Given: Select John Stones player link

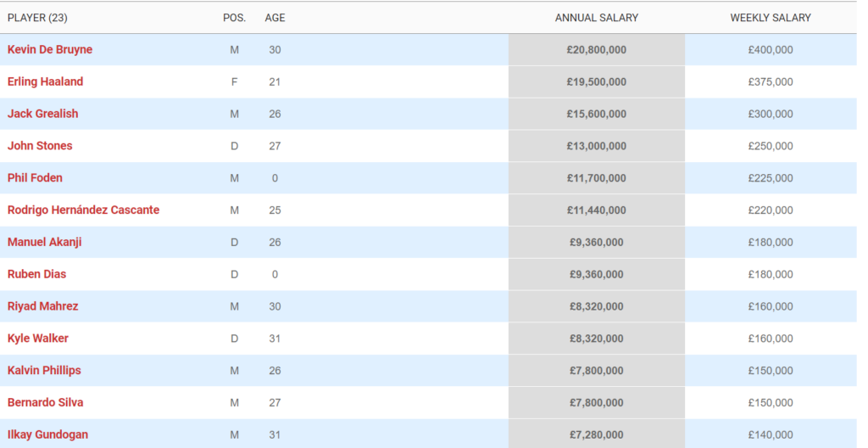Looking at the screenshot, I should pyautogui.click(x=40, y=146).
